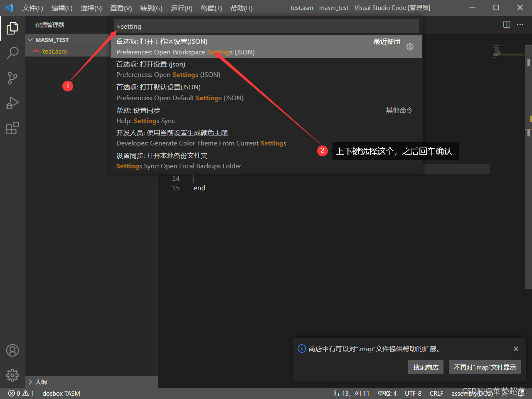
Task: Open the Extensions view
Action: point(12,128)
